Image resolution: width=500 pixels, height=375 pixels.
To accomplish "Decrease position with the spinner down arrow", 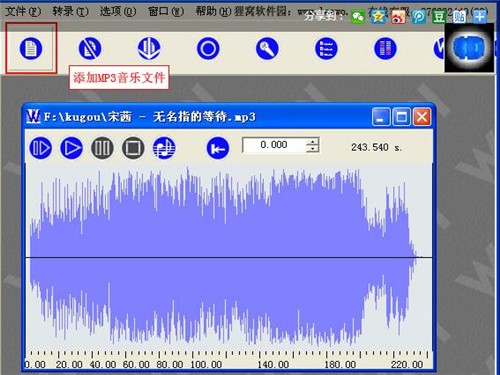I will pyautogui.click(x=313, y=149).
